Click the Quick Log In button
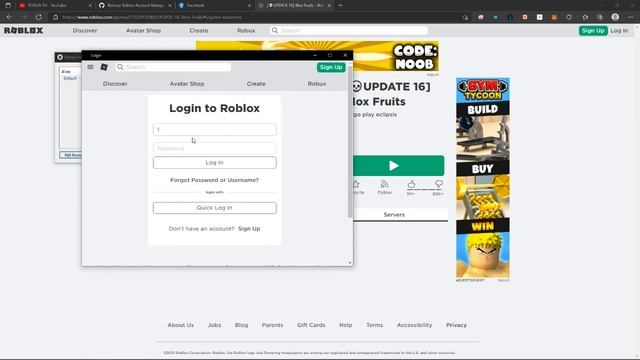Image resolution: width=640 pixels, height=360 pixels. coord(214,208)
